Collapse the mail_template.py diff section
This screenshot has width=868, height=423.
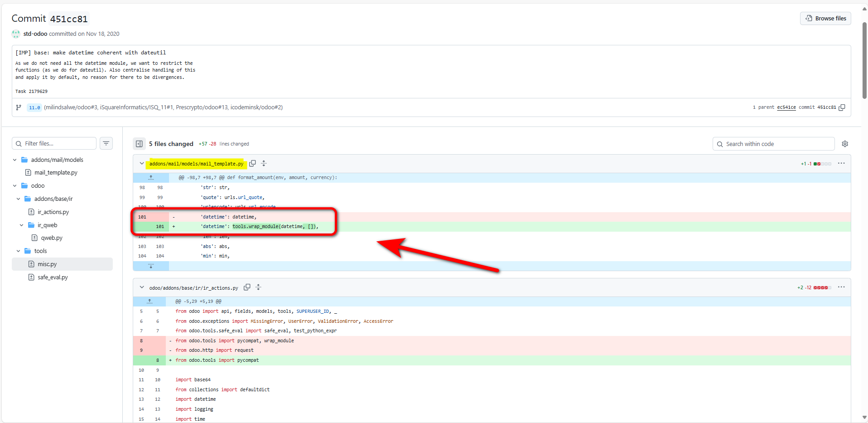click(142, 163)
